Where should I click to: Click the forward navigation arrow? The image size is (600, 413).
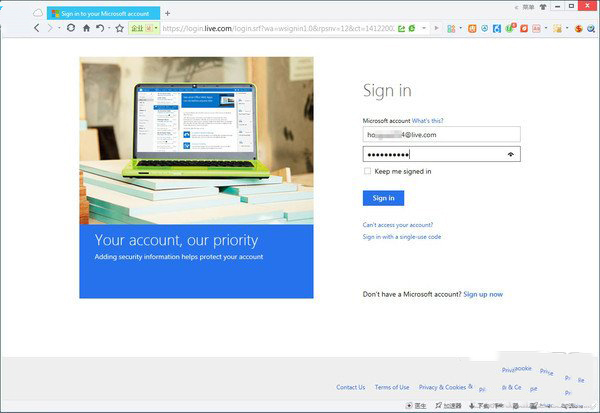pos(50,28)
